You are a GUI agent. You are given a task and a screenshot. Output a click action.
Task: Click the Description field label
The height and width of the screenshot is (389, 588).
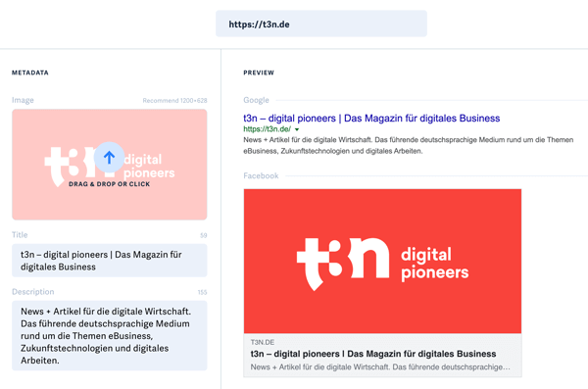pos(33,292)
